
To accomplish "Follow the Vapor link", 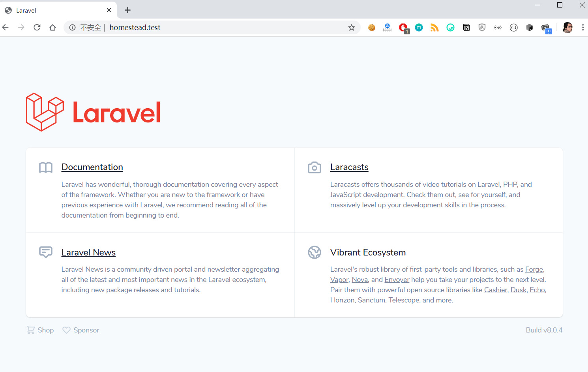I will coord(339,280).
